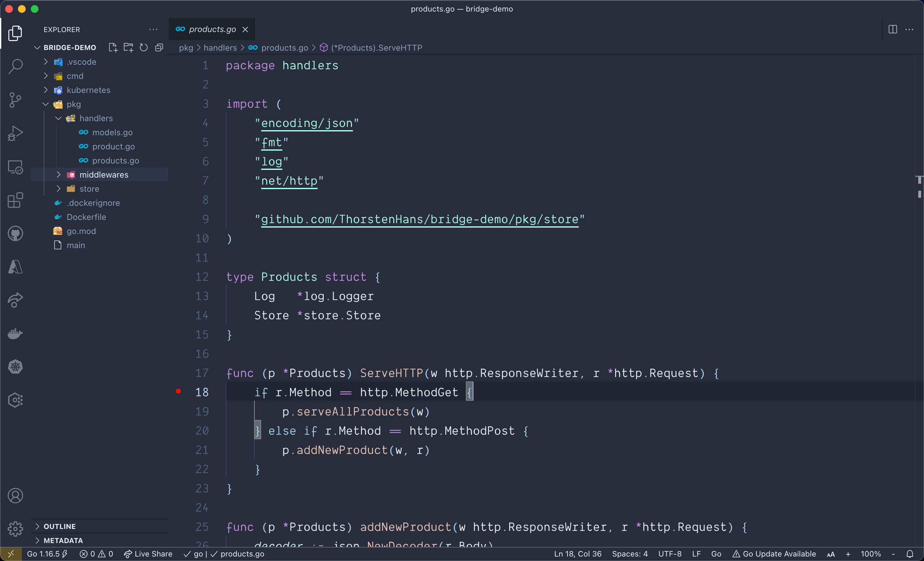Toggle the breakpoint on line 18
This screenshot has height=561, width=924.
(x=178, y=392)
